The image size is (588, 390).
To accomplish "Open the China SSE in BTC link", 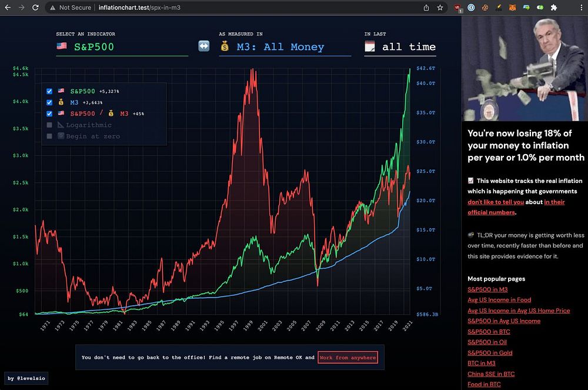I will pyautogui.click(x=491, y=374).
